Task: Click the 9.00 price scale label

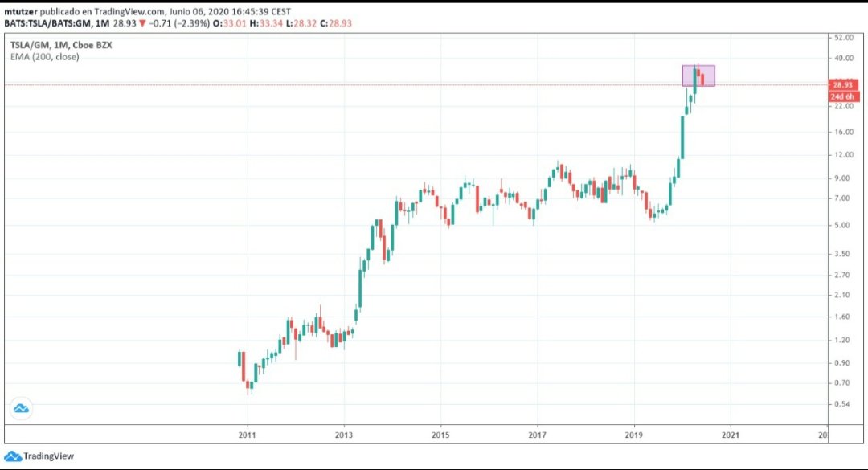Action: pos(842,178)
